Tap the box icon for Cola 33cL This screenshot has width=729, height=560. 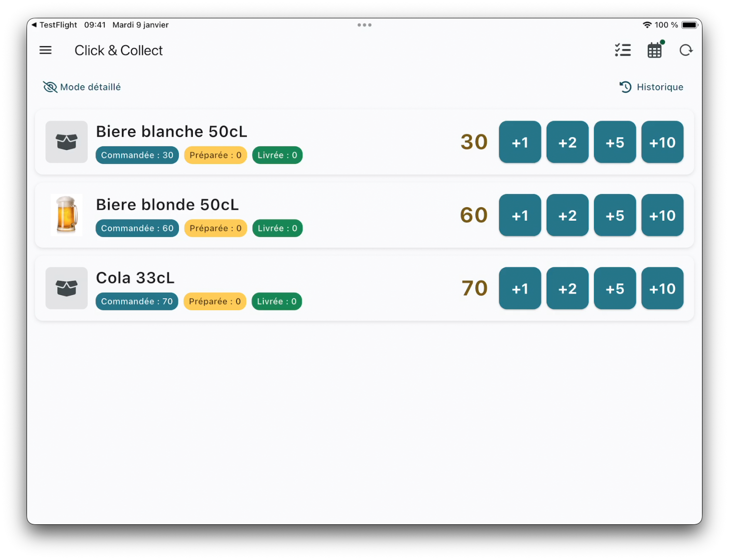67,288
